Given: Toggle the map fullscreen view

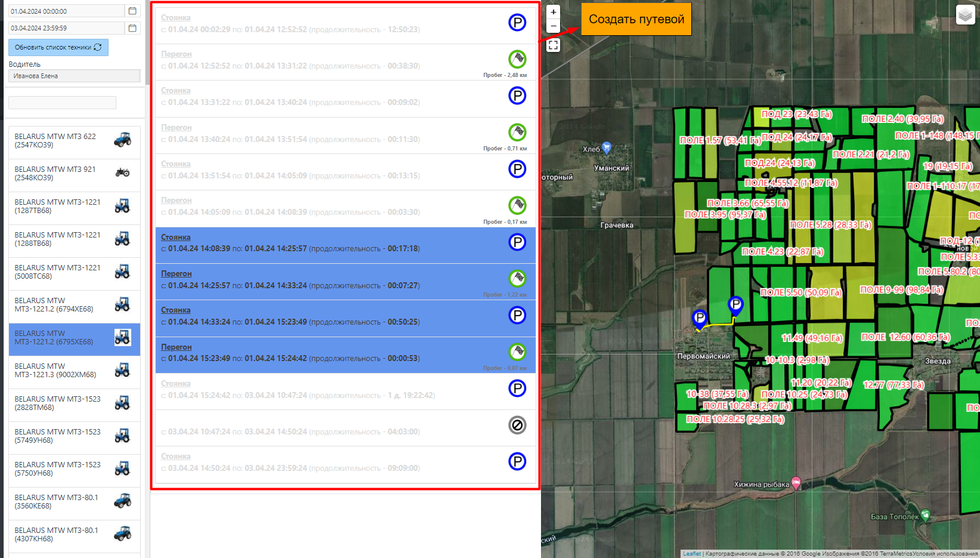Looking at the screenshot, I should point(554,45).
